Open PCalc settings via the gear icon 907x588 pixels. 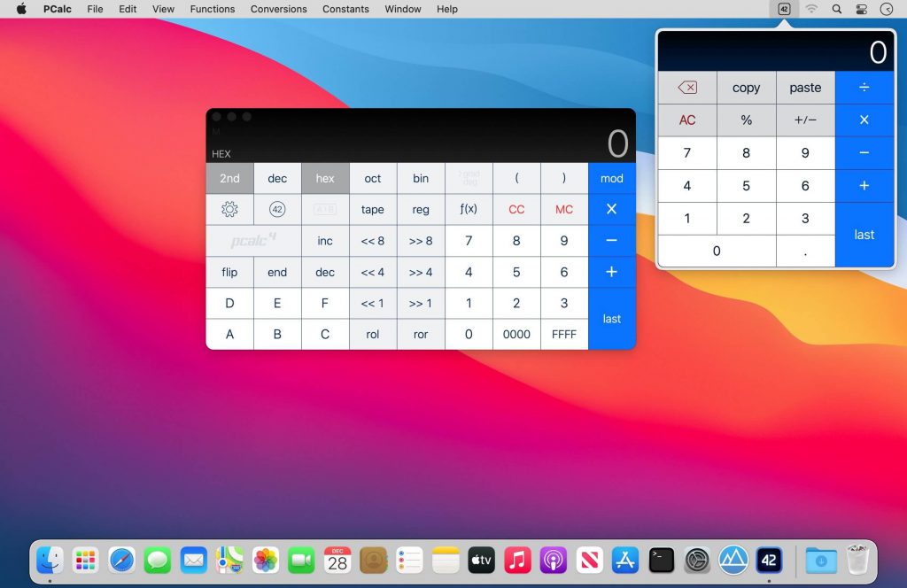coord(229,209)
